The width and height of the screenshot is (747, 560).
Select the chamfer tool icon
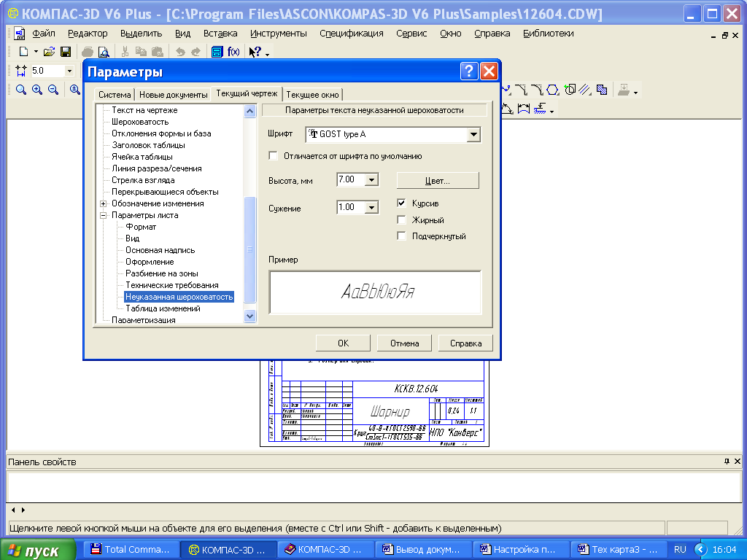(x=521, y=90)
